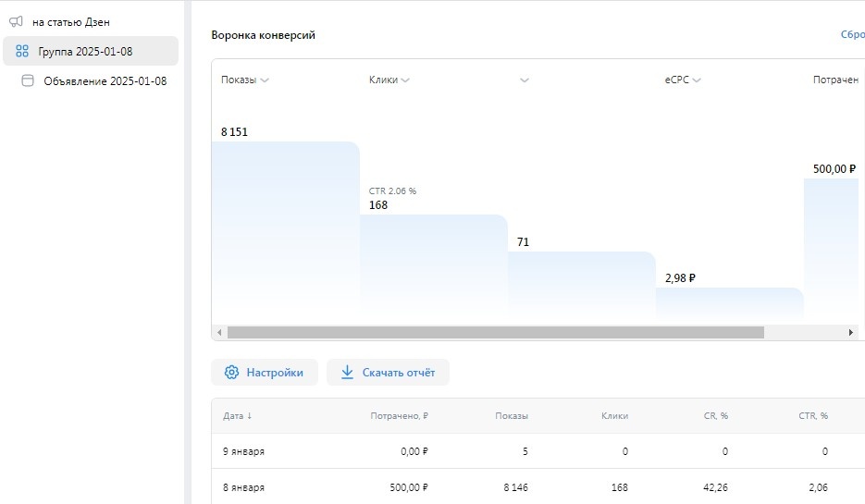Click 500,00 ₽ in 8 января row
This screenshot has height=504, width=865.
tap(409, 487)
